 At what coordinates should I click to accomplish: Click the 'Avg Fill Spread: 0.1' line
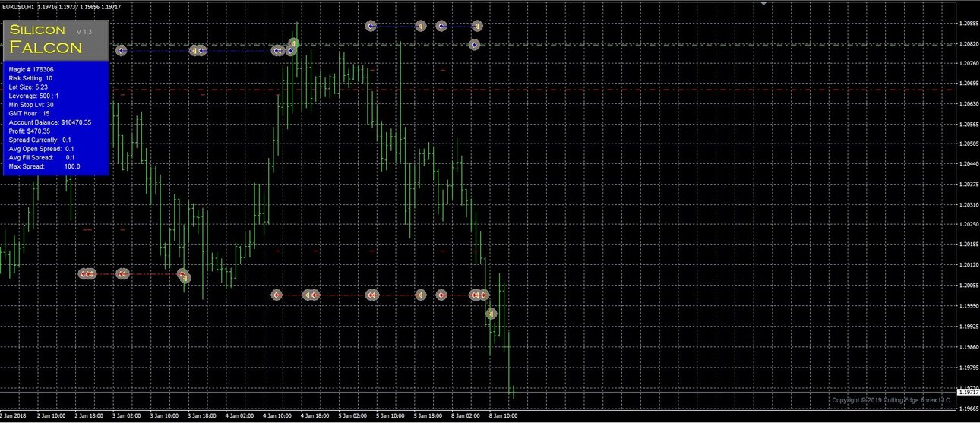tap(41, 157)
